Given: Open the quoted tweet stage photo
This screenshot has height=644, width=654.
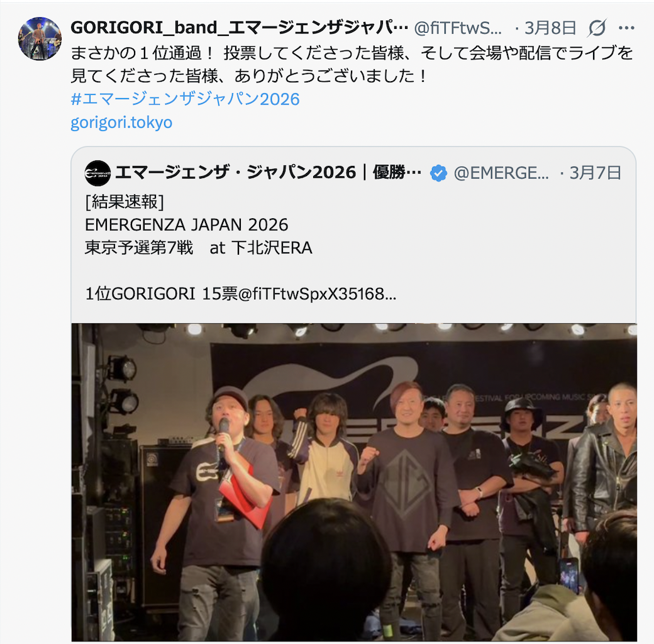Looking at the screenshot, I should pyautogui.click(x=354, y=482).
